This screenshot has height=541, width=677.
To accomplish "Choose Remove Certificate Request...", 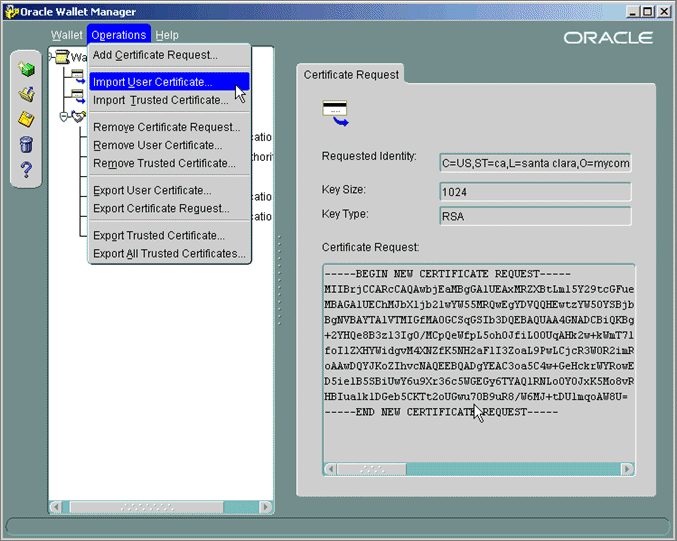I will 169,127.
